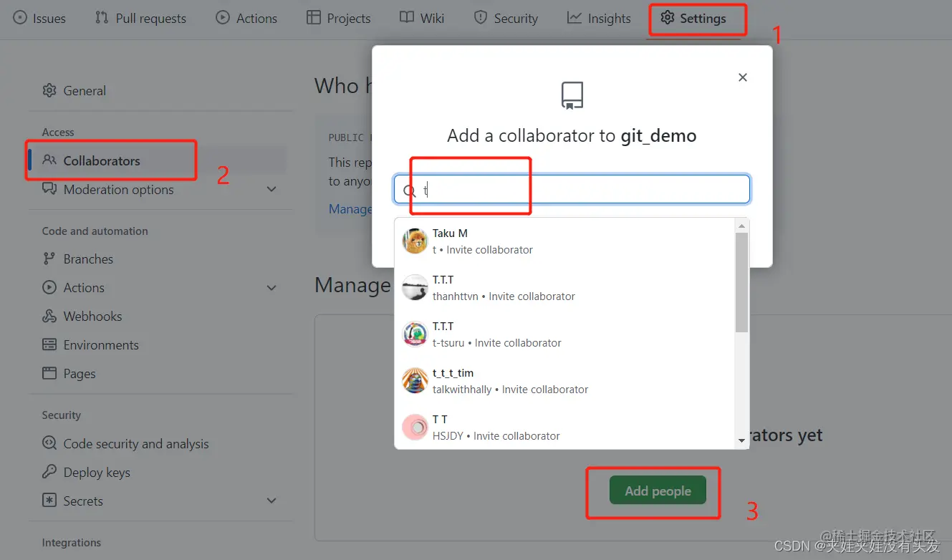Image resolution: width=952 pixels, height=560 pixels.
Task: Open the Settings tab
Action: tap(693, 18)
